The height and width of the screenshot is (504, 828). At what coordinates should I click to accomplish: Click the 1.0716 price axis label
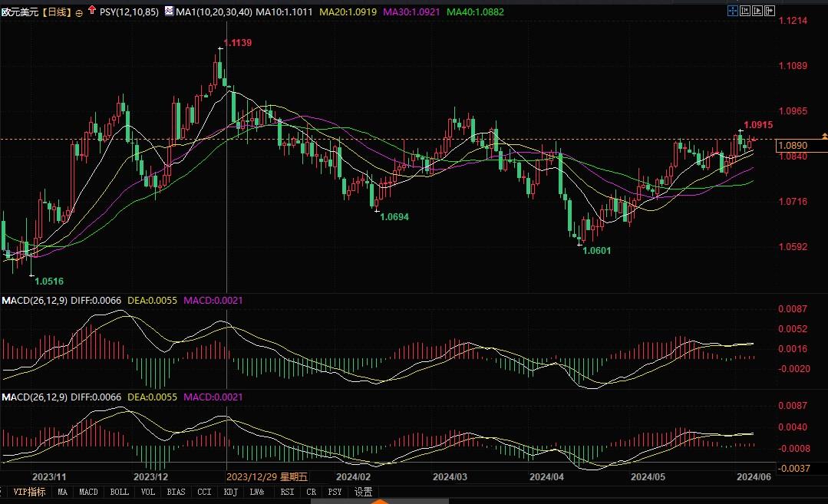pos(793,201)
